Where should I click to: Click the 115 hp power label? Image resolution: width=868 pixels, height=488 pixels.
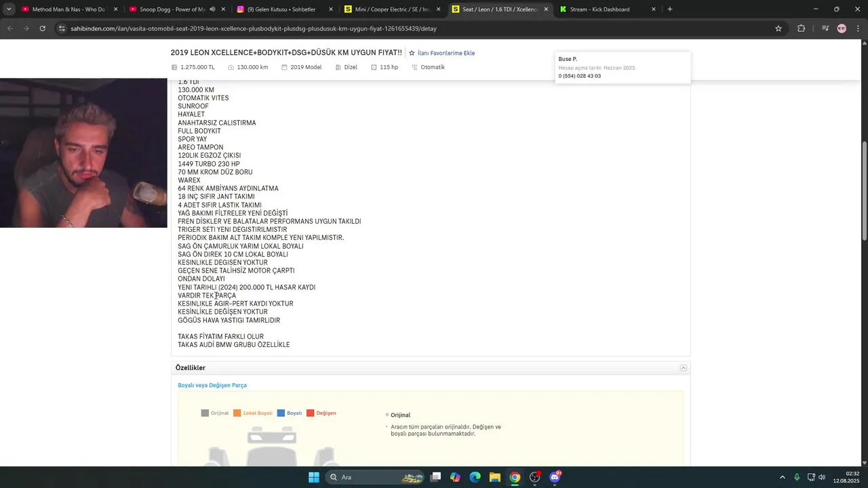[x=389, y=67]
